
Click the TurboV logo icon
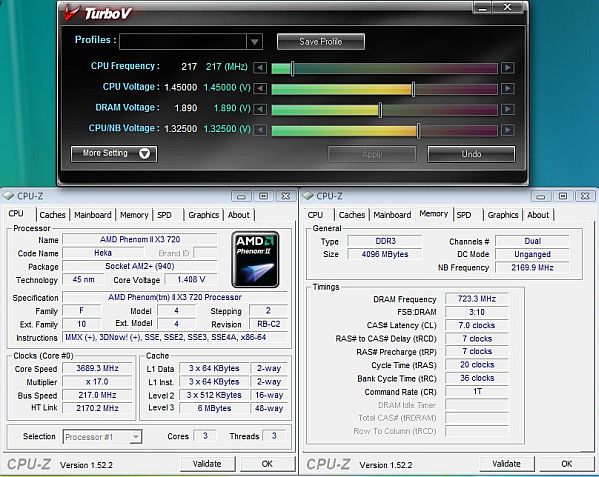tap(71, 13)
